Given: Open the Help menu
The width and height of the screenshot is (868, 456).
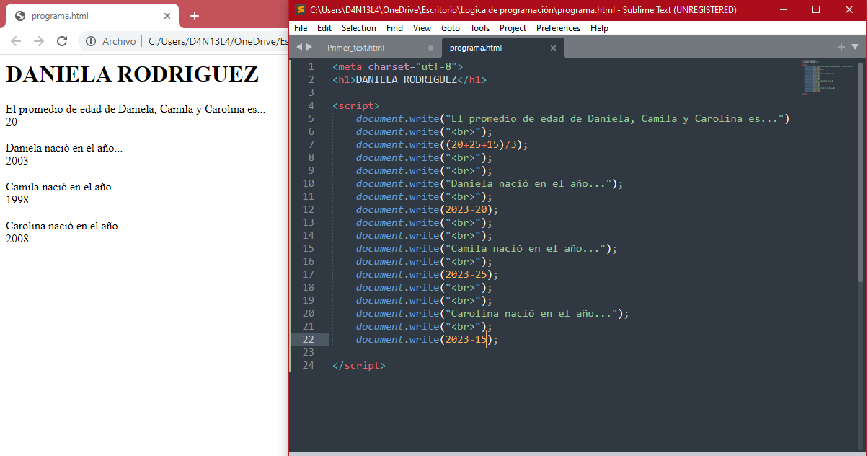Looking at the screenshot, I should click(599, 28).
